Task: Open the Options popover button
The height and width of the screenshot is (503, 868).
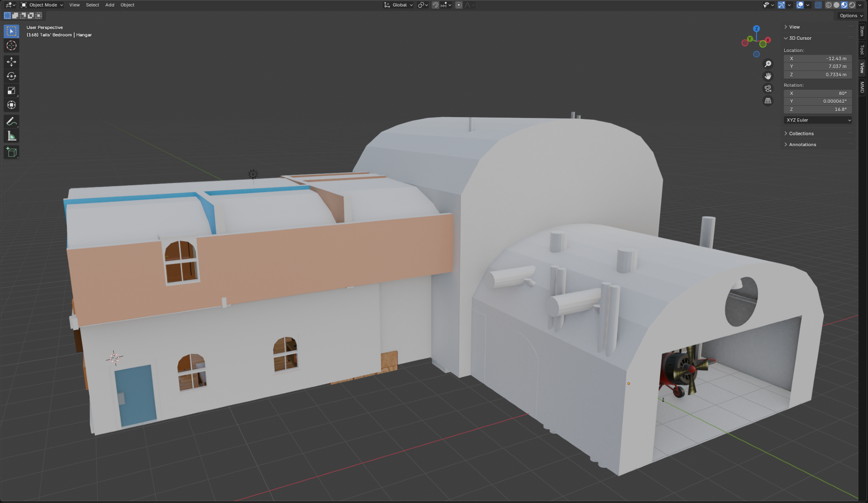Action: click(851, 16)
